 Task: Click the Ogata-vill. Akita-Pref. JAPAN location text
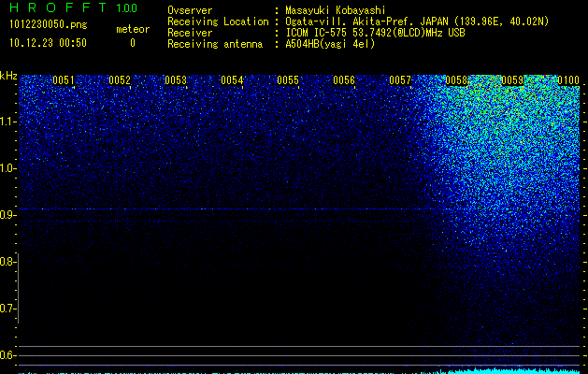coord(417,22)
